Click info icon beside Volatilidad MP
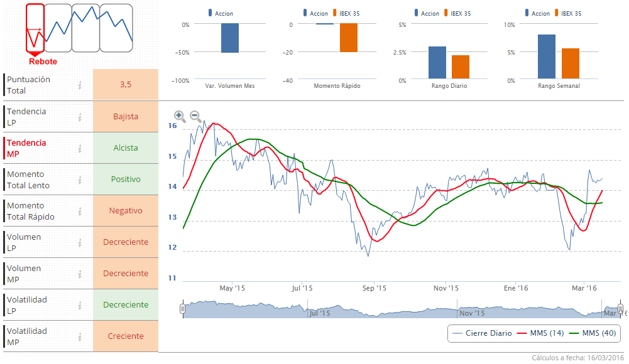The width and height of the screenshot is (629, 364). pyautogui.click(x=80, y=336)
